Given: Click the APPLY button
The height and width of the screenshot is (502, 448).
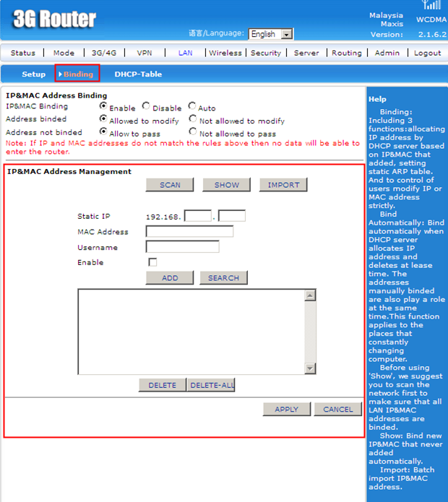Looking at the screenshot, I should point(286,410).
